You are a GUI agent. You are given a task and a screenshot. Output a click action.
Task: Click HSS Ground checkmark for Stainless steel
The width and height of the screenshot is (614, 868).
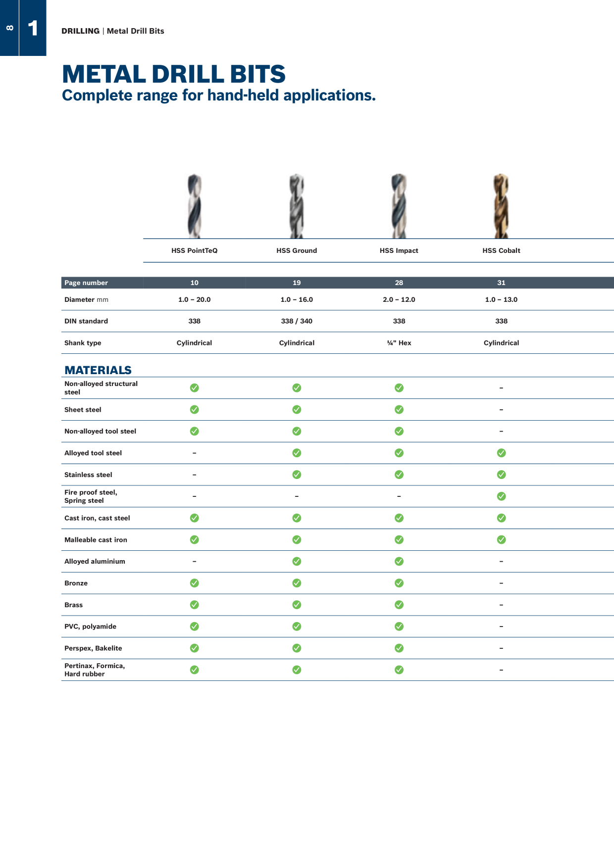(x=297, y=475)
